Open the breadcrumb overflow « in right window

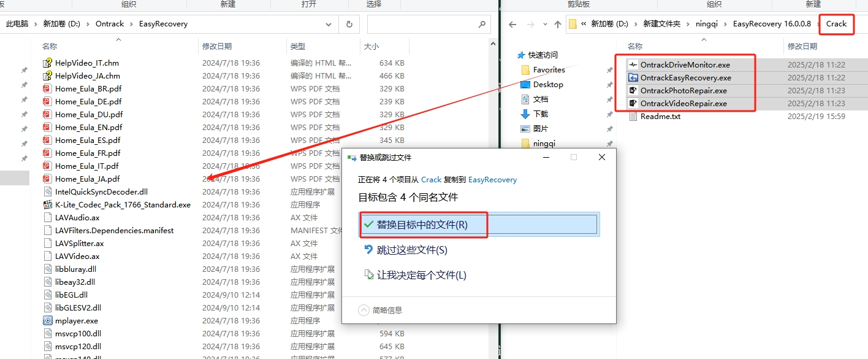(x=584, y=24)
